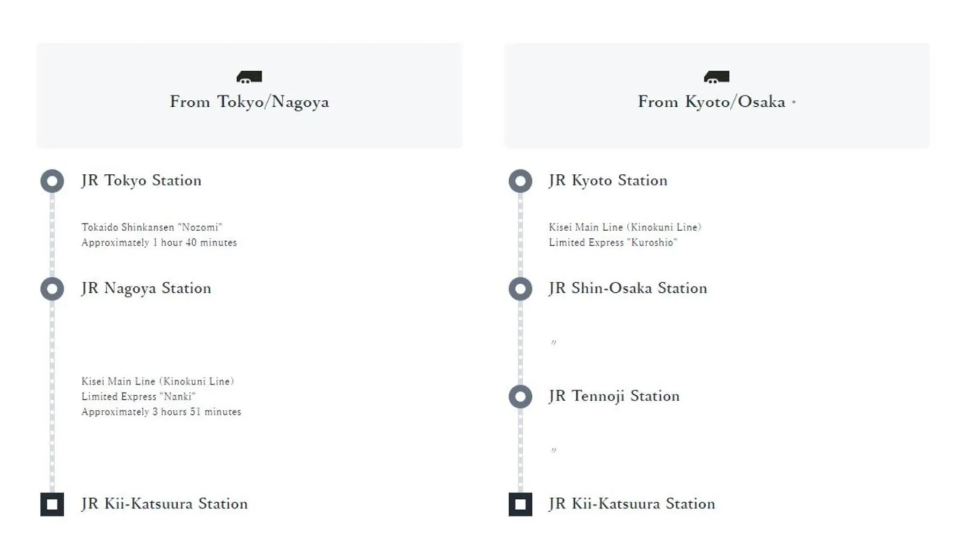Click right JR Kii-Katsuura square marker
The width and height of the screenshot is (966, 560).
pyautogui.click(x=520, y=504)
